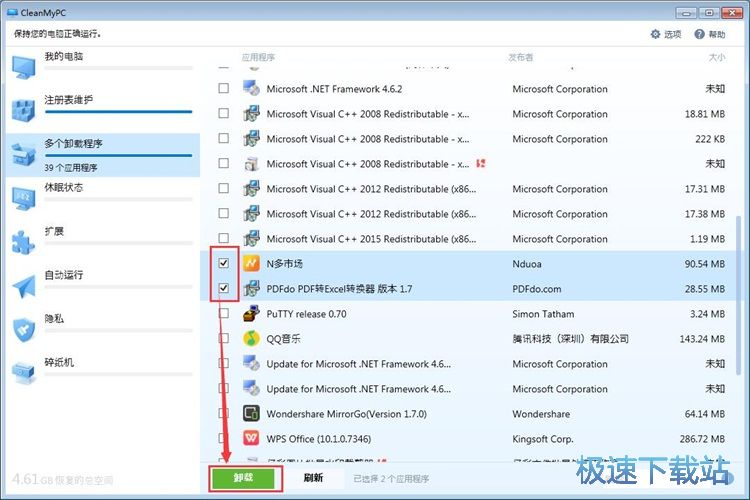Check the Visual C++ 2012 17.38 MB checkbox

pos(223,213)
